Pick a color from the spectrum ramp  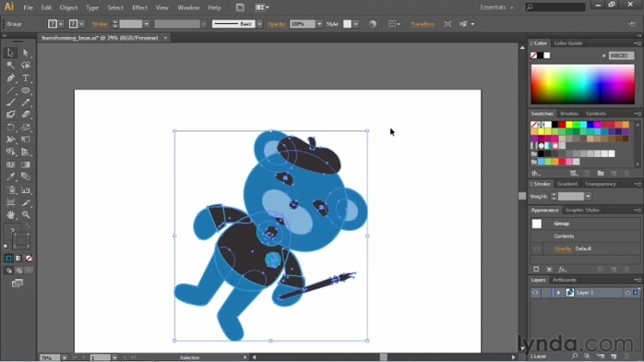pyautogui.click(x=582, y=84)
